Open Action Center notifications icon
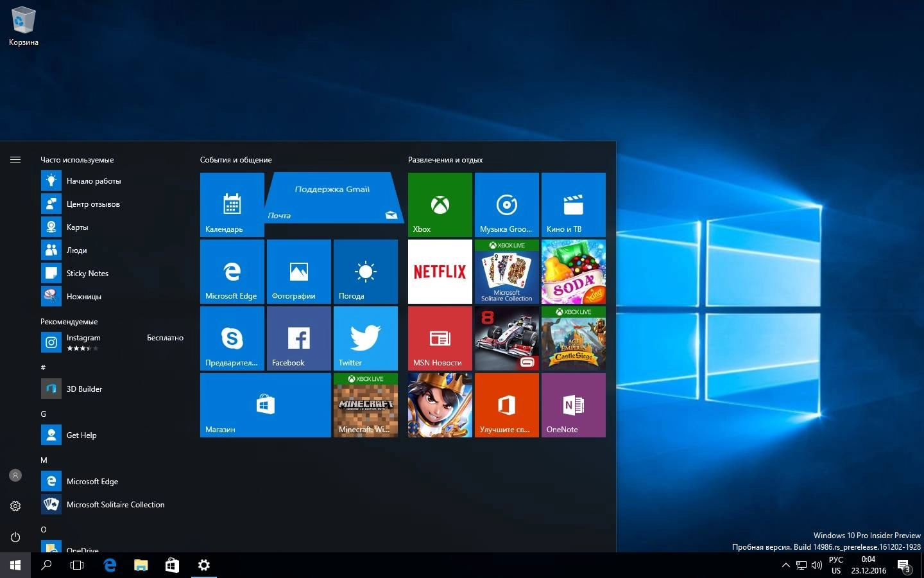This screenshot has height=578, width=924. click(x=904, y=565)
